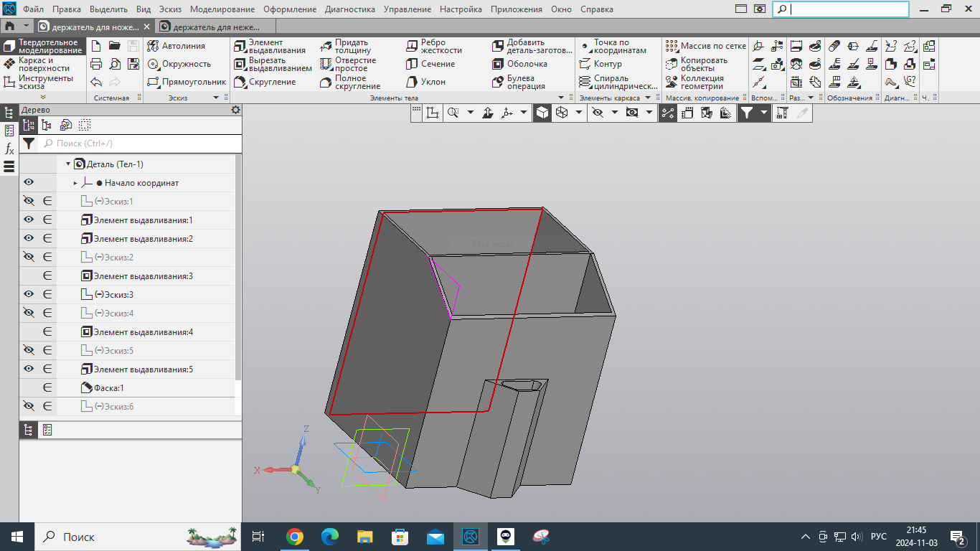Expand the Начало координат tree node
Image resolution: width=980 pixels, height=551 pixels.
pos(75,183)
